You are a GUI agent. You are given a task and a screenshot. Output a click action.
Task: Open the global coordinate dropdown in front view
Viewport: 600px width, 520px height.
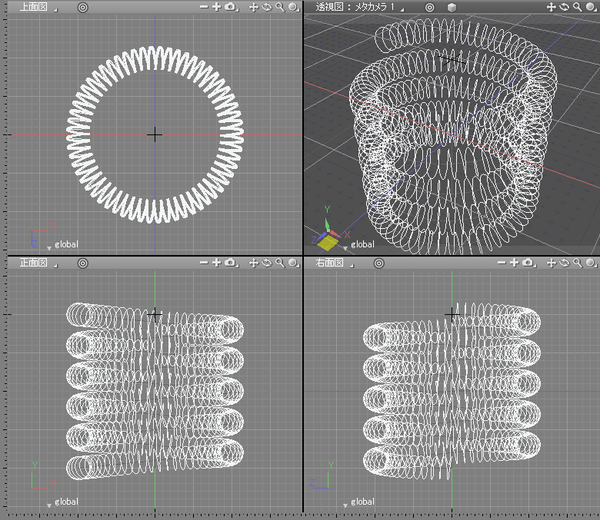tap(62, 502)
